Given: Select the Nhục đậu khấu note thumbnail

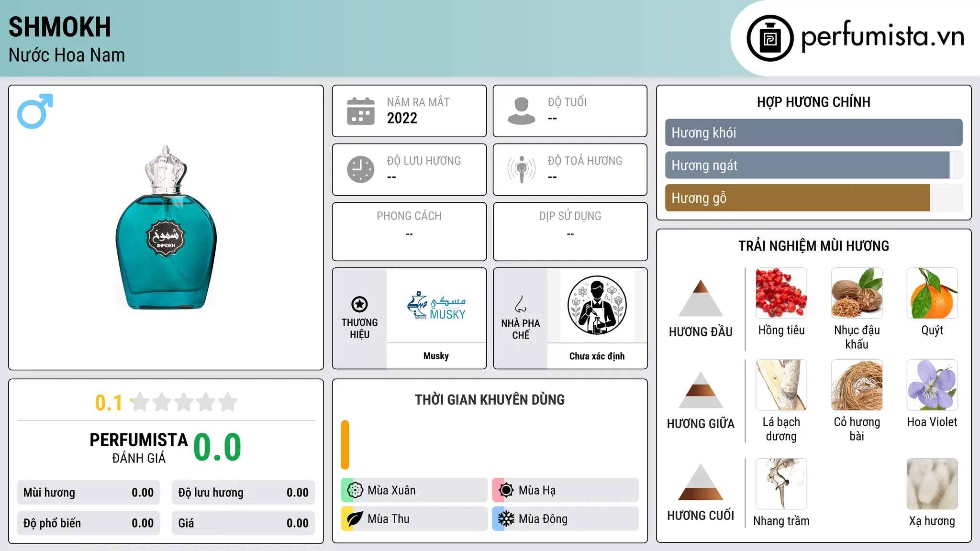Looking at the screenshot, I should pos(857,293).
